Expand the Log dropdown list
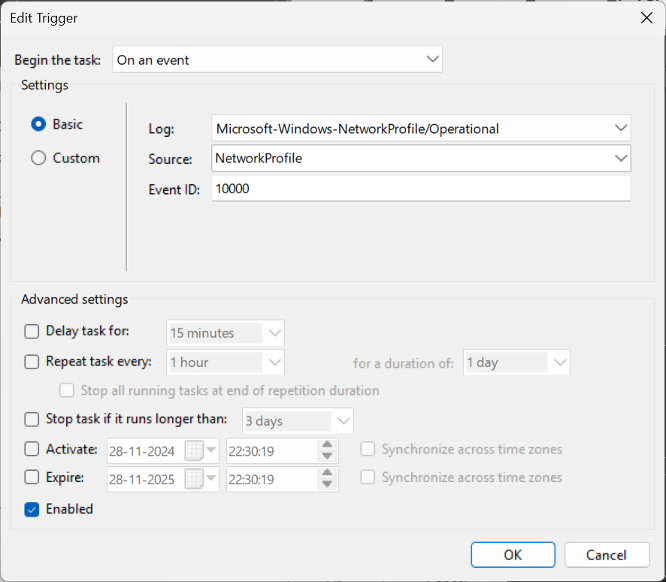666x582 pixels. click(621, 128)
